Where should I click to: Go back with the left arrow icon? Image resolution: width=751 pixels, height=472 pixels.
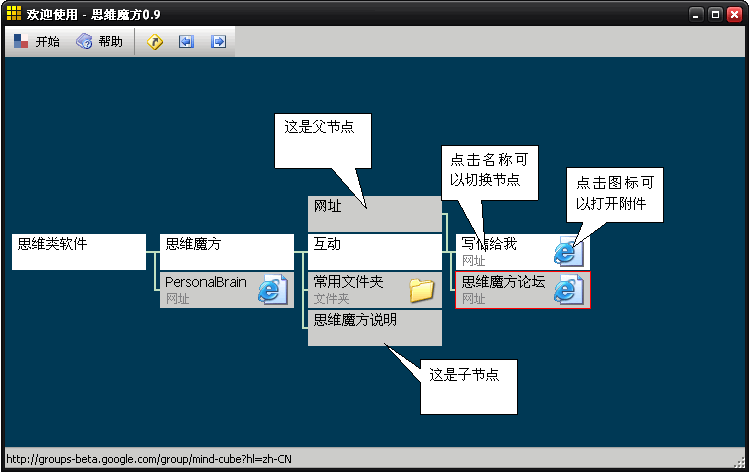(x=186, y=42)
